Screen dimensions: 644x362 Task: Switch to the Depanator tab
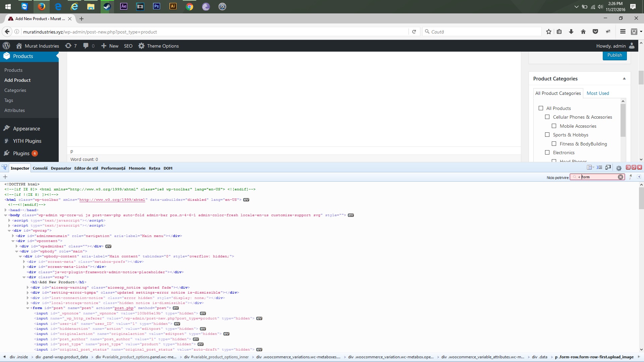coord(61,168)
